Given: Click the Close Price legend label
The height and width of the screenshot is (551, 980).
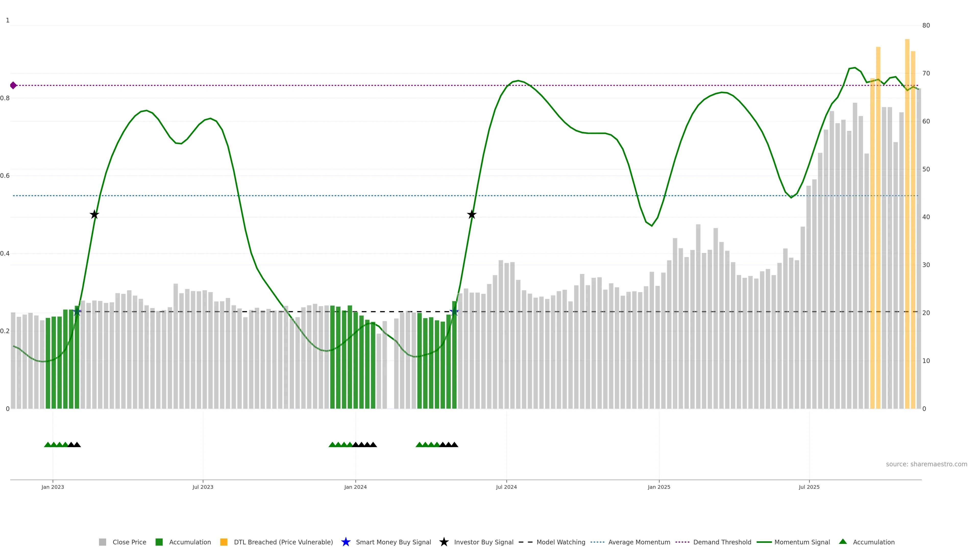Looking at the screenshot, I should (x=129, y=542).
